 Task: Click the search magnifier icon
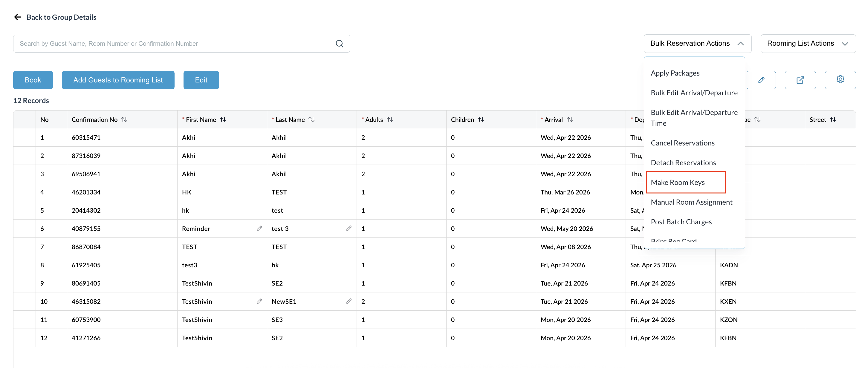click(339, 44)
